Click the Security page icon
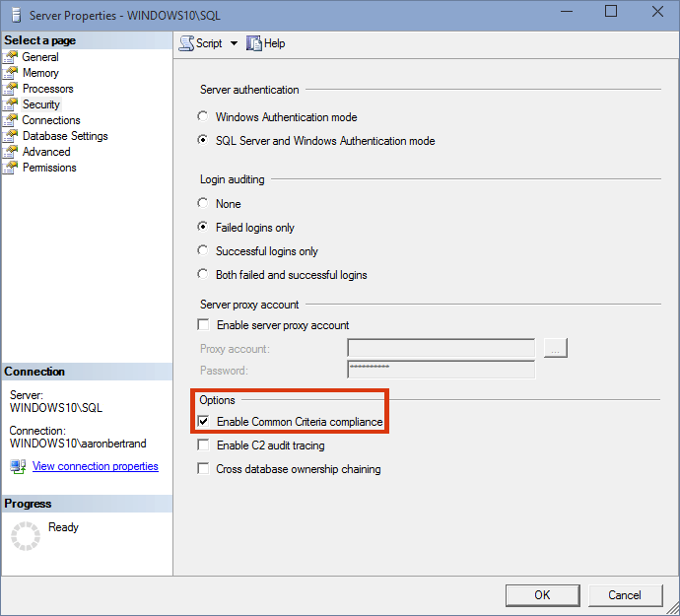The height and width of the screenshot is (616, 680). point(11,104)
